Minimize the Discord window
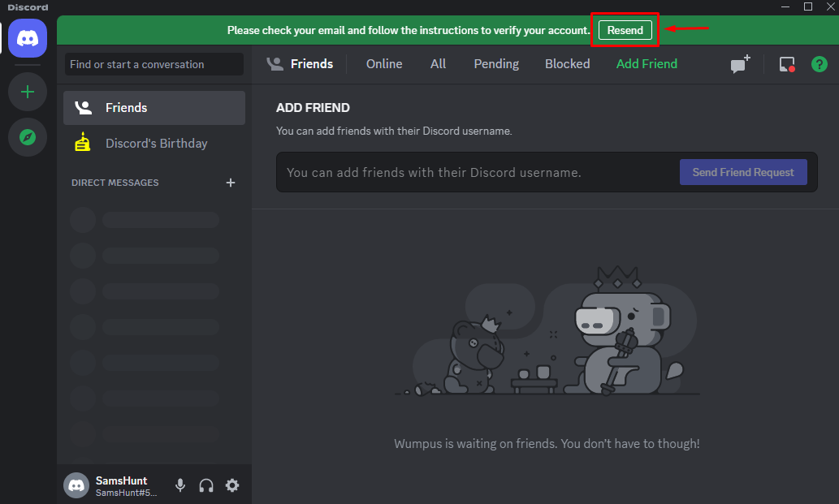Screen dimensions: 839x504 point(785,7)
